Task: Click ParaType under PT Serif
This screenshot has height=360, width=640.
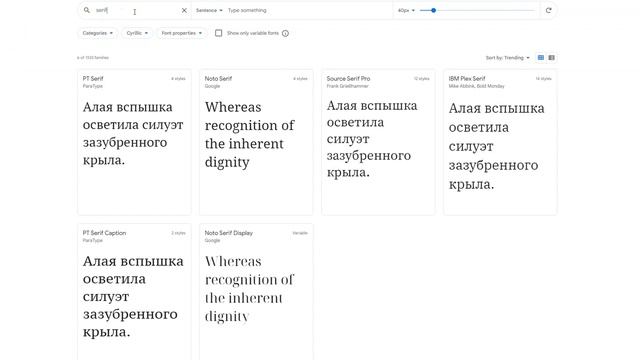Action: (x=93, y=86)
